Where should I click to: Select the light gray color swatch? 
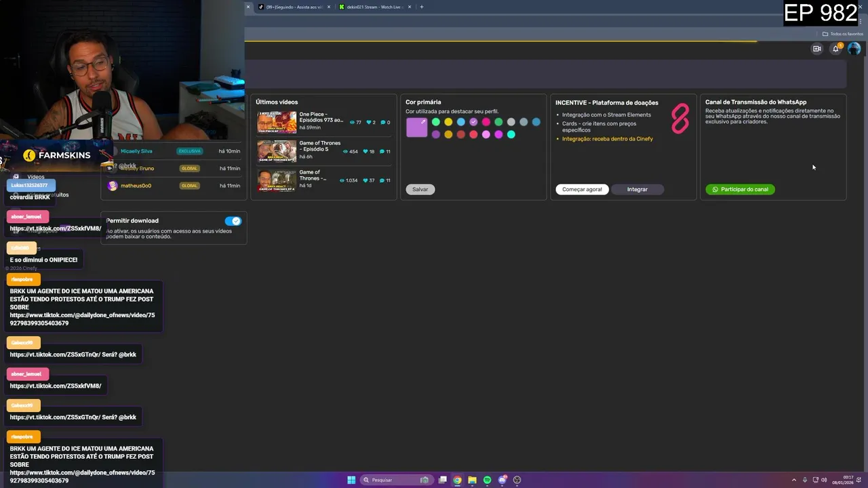(511, 122)
